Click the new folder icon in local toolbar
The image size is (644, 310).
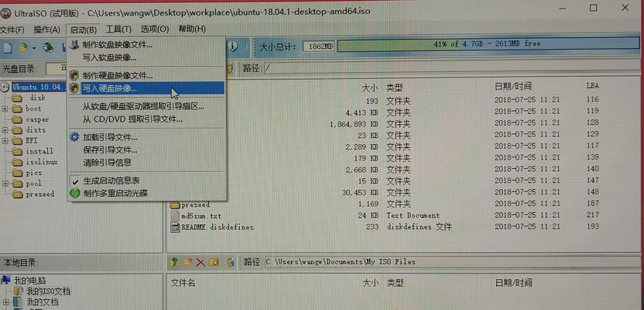click(187, 262)
